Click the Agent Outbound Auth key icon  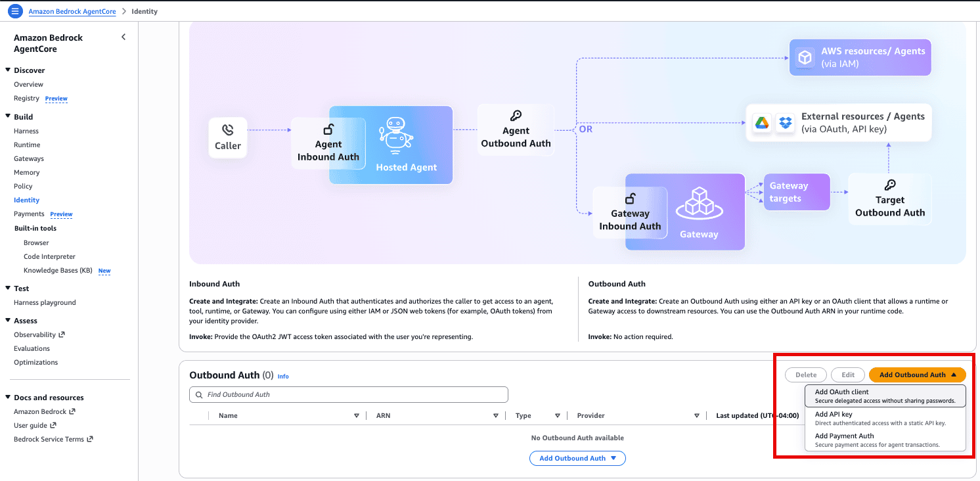(516, 116)
